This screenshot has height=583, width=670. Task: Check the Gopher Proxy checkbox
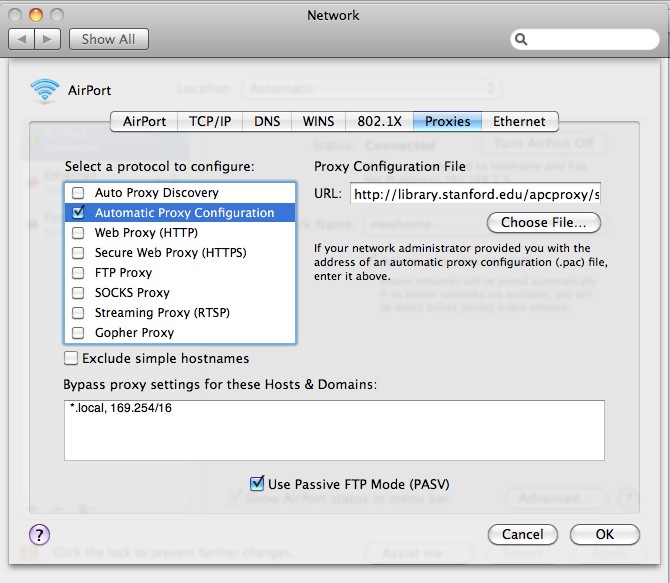coord(78,333)
